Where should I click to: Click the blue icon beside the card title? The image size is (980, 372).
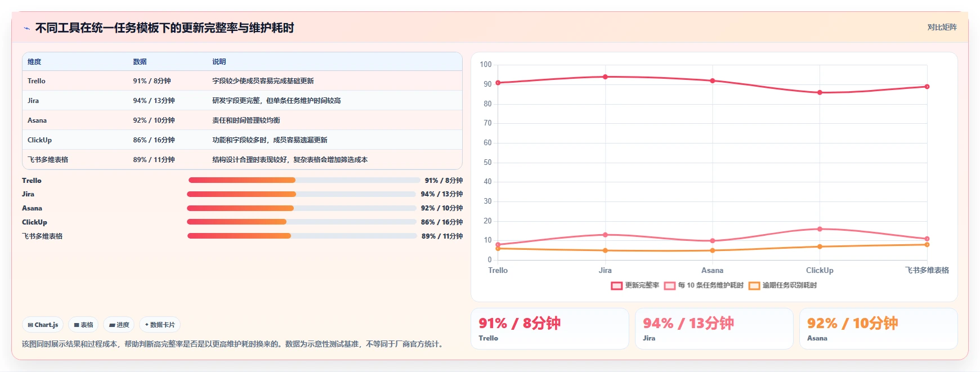pyautogui.click(x=26, y=28)
